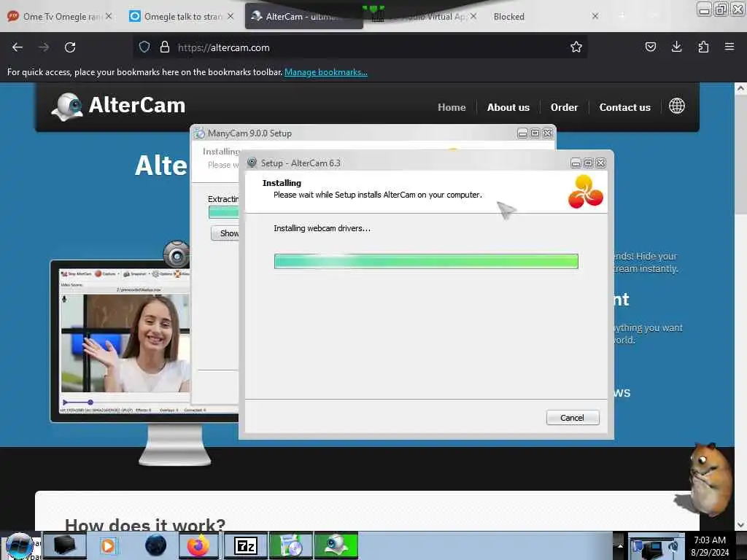Switch to the AlterCam browser tab
Viewport: 747px width, 560px height.
(x=304, y=16)
